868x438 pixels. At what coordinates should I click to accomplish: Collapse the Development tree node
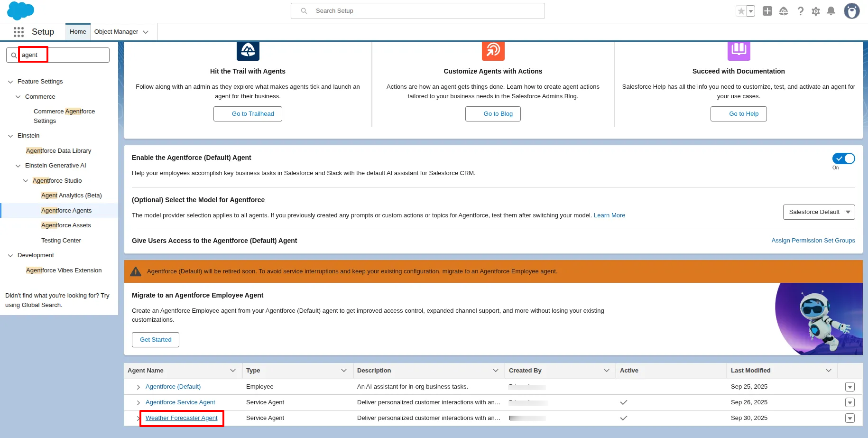(10, 255)
